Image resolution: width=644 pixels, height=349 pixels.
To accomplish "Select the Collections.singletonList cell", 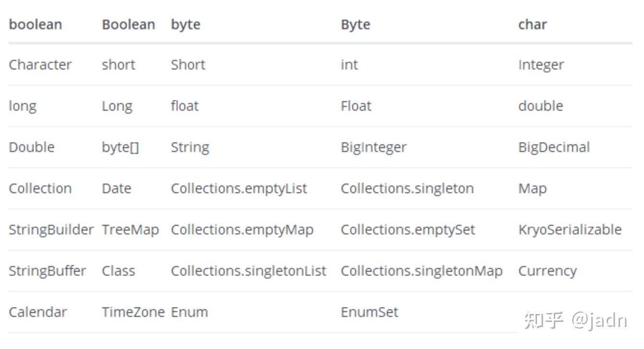I will point(248,271).
